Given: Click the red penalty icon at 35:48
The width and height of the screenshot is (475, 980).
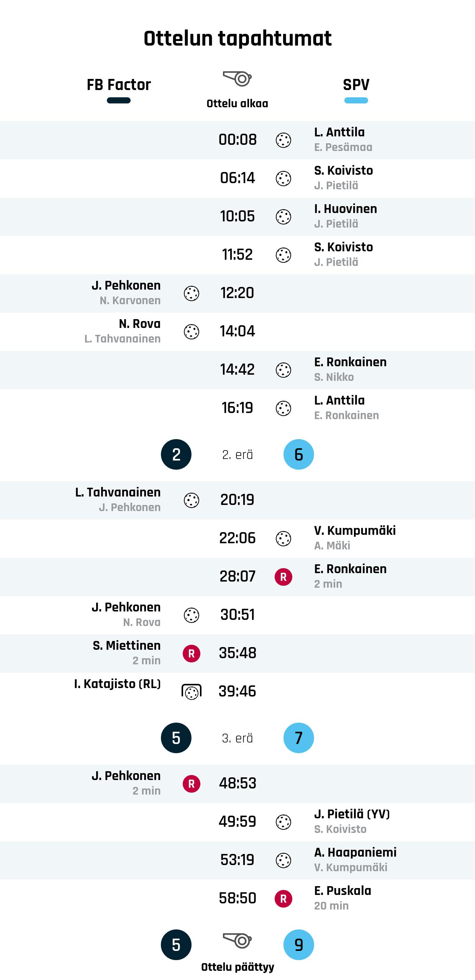Looking at the screenshot, I should [x=192, y=654].
